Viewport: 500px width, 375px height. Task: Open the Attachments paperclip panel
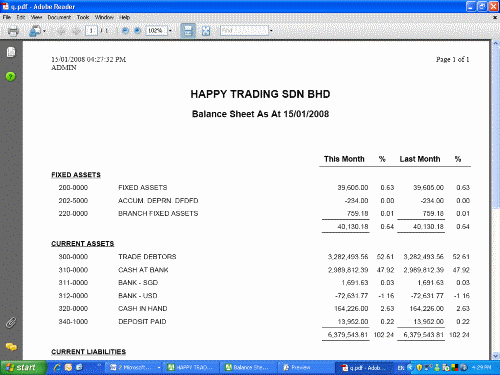point(11,323)
